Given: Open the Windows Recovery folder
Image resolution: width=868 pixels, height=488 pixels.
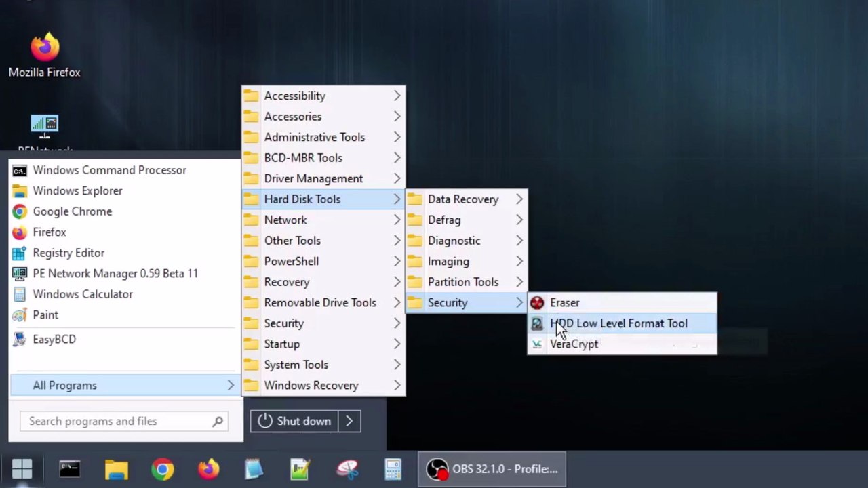Looking at the screenshot, I should 323,386.
